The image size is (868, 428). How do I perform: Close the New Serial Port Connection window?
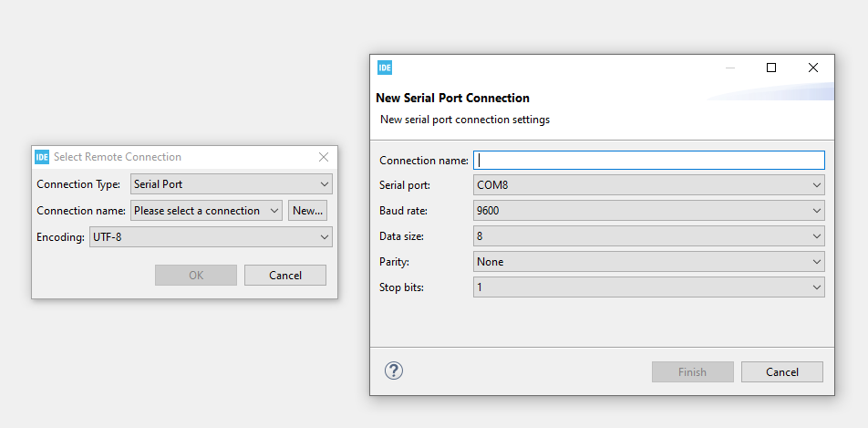coord(813,68)
